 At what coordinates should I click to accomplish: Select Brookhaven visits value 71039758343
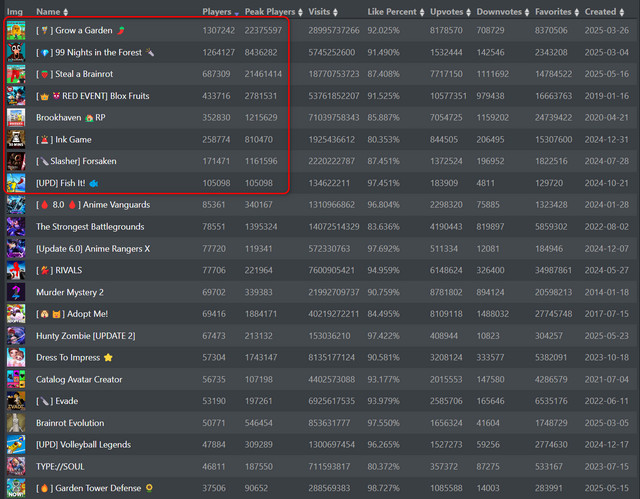334,118
